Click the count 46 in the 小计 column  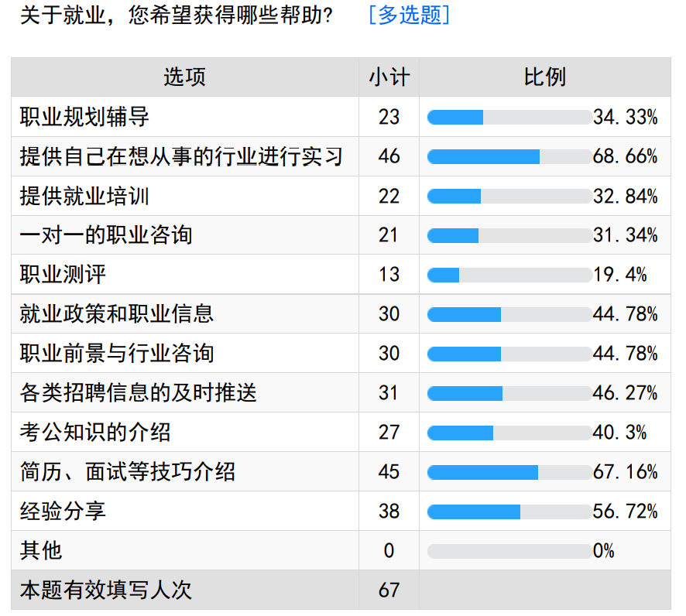(x=389, y=156)
